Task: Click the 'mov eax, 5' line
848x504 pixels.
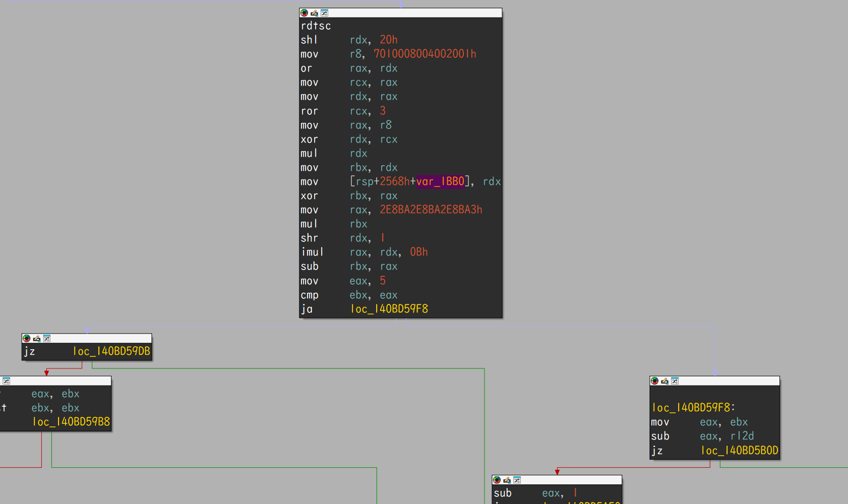Action: click(343, 281)
